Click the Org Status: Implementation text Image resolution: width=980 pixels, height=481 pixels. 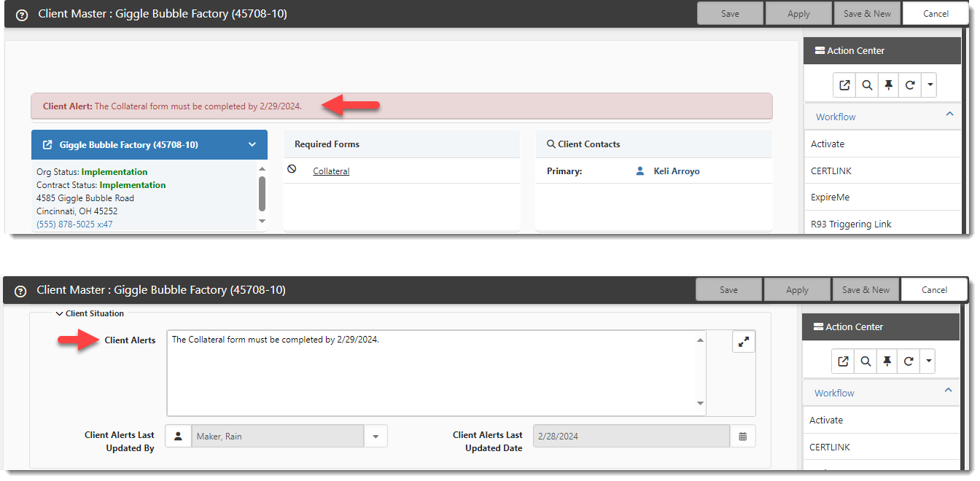pyautogui.click(x=92, y=172)
